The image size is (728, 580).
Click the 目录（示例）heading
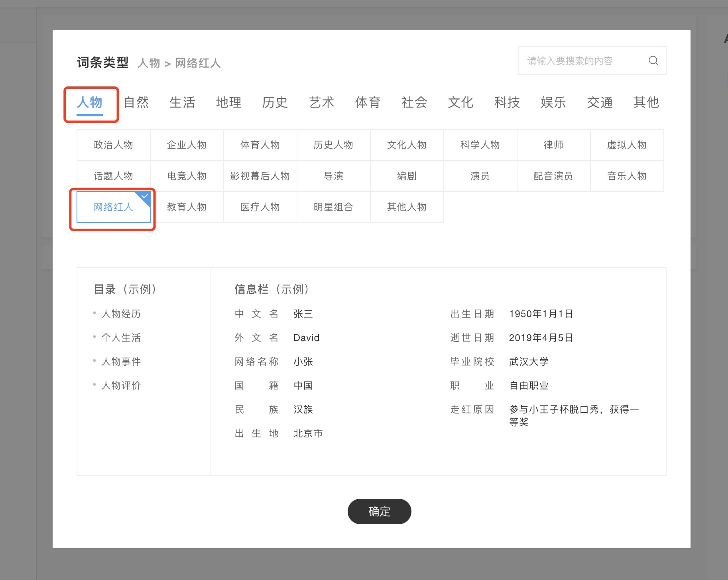[x=125, y=289]
